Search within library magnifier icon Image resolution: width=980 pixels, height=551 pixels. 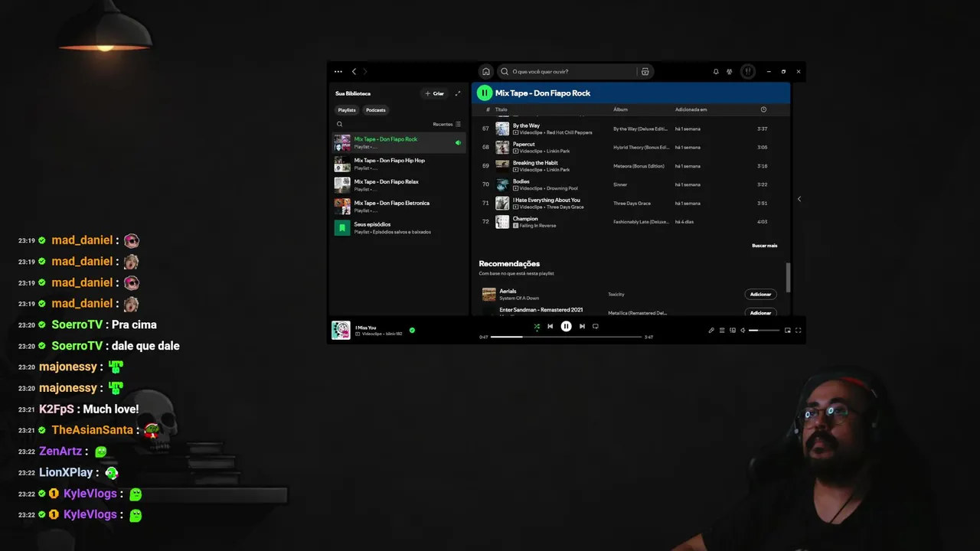(x=340, y=124)
